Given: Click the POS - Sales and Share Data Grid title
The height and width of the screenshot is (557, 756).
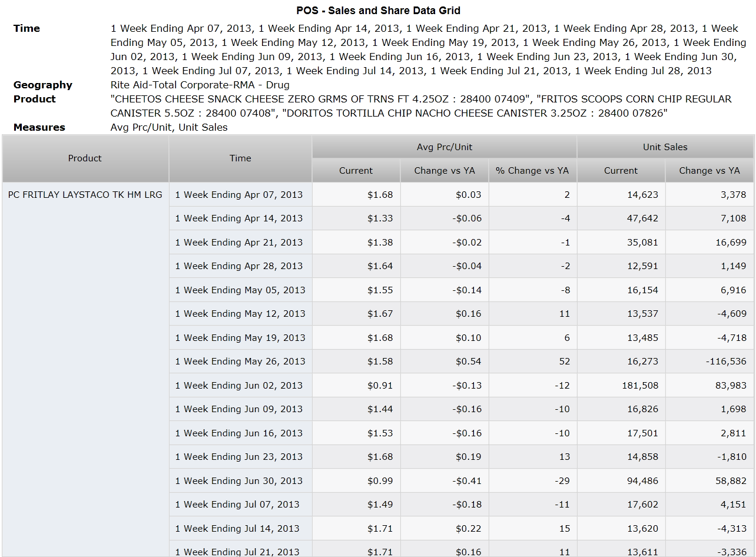Looking at the screenshot, I should click(x=379, y=11).
